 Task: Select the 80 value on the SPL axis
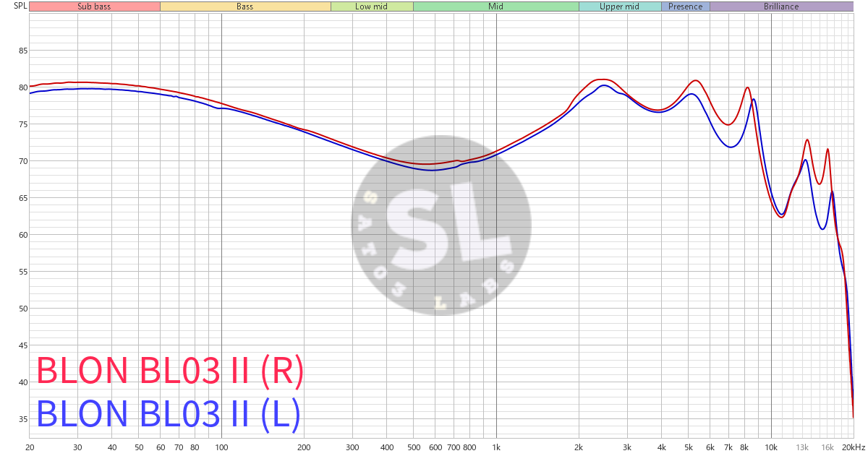23,87
